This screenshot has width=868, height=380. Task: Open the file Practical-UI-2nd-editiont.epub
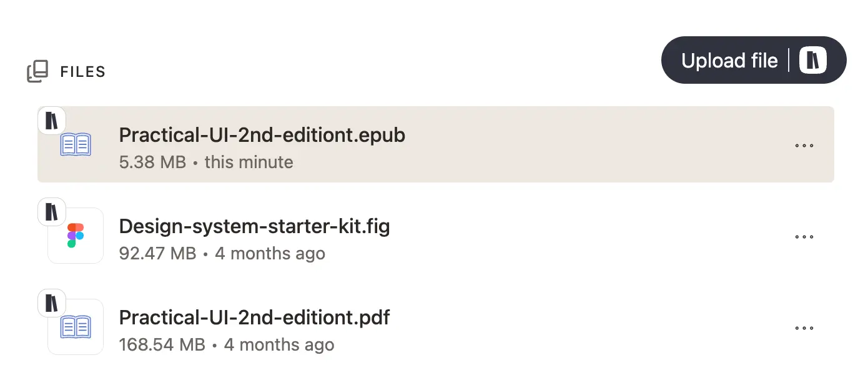[262, 135]
